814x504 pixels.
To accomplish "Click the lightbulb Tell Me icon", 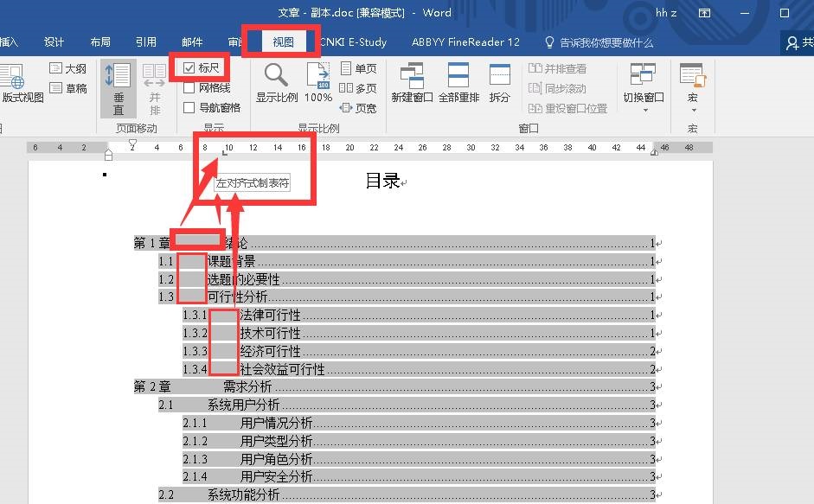I will [x=549, y=42].
